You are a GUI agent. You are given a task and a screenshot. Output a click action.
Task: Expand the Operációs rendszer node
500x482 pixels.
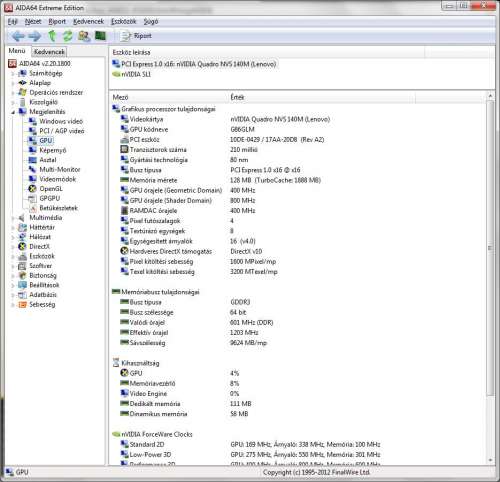pyautogui.click(x=13, y=93)
